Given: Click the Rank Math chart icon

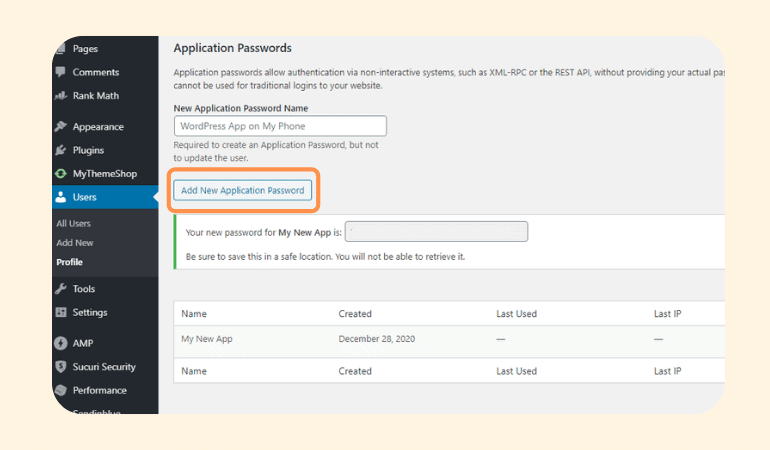Looking at the screenshot, I should pos(61,95).
